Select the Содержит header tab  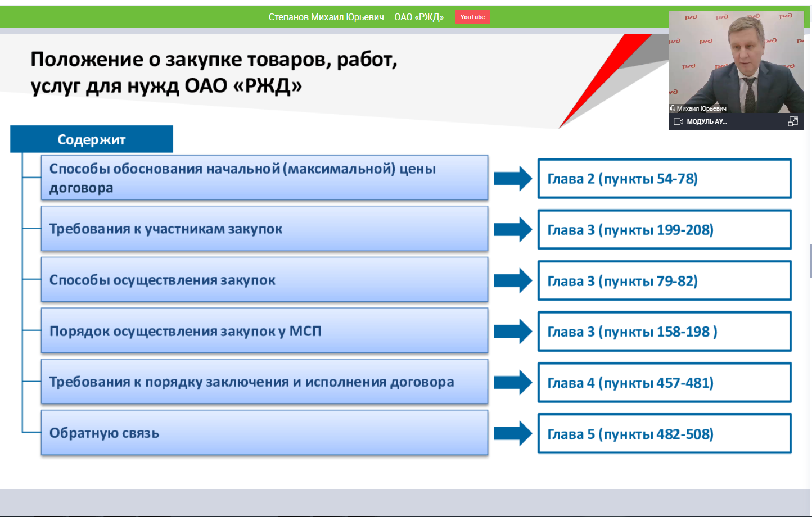tap(92, 139)
